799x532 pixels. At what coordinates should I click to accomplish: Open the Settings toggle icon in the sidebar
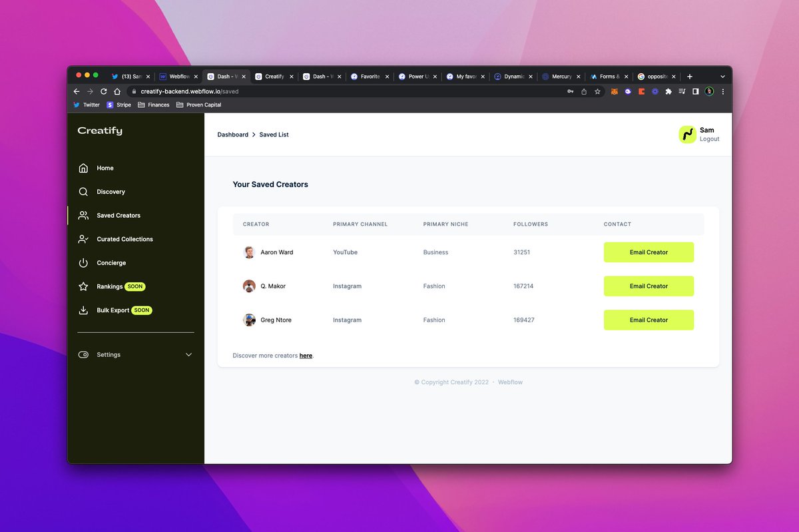83,355
